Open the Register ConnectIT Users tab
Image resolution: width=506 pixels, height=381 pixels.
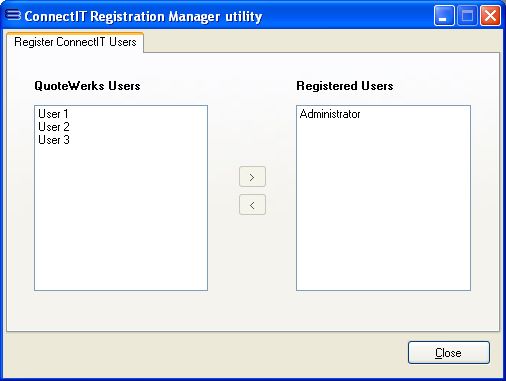(75, 42)
